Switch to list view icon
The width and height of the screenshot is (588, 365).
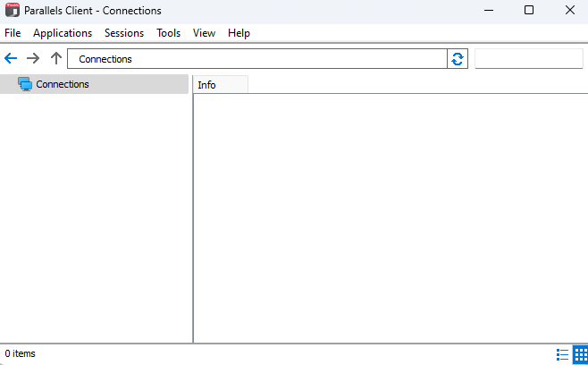coord(562,354)
